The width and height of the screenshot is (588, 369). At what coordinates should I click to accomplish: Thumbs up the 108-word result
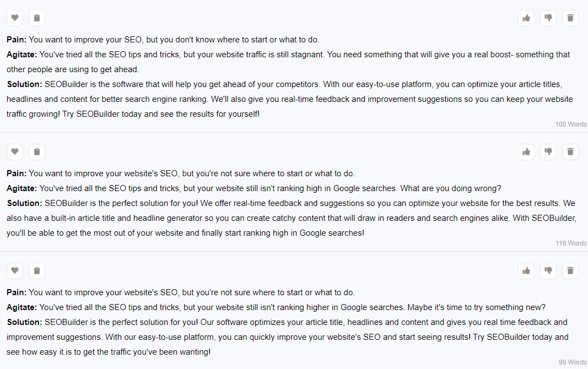(526, 18)
